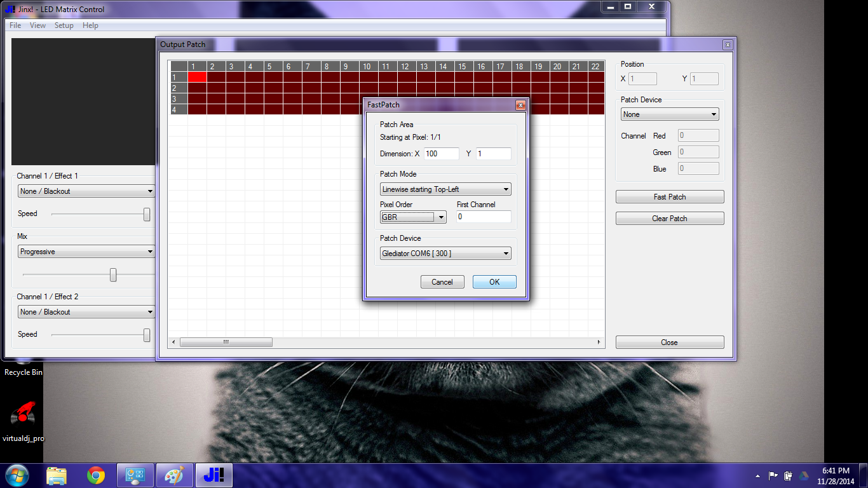The height and width of the screenshot is (488, 868).
Task: Open Channel 1 Effect 1 dropdown
Action: pos(86,191)
